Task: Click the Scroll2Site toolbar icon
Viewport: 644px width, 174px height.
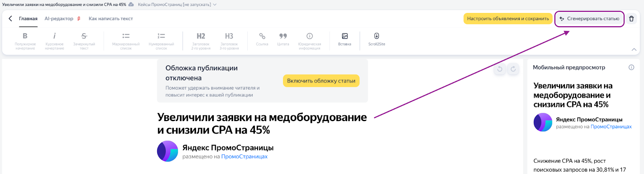Action: [x=377, y=39]
